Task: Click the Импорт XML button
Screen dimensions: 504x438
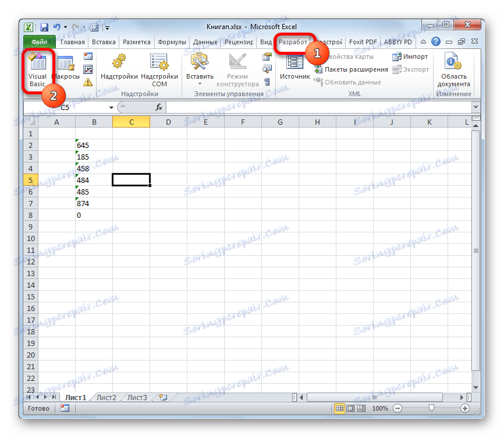Action: click(x=410, y=56)
